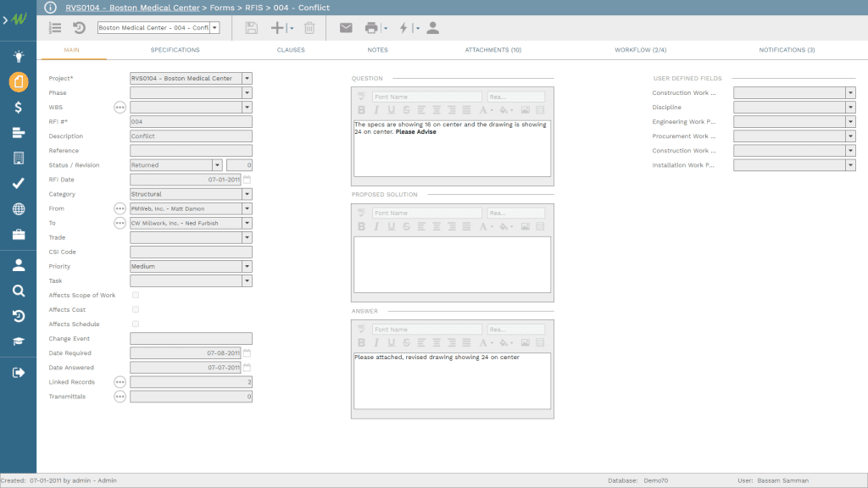Open the lightbulb section in sidebar

click(19, 56)
